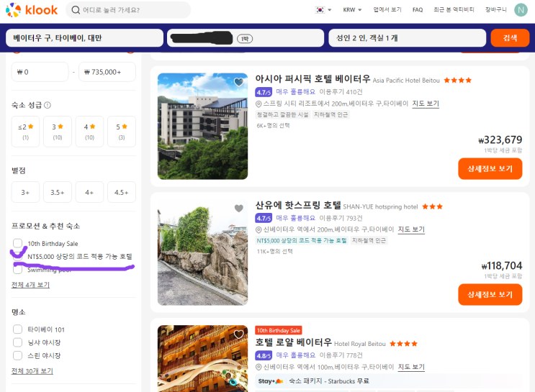This screenshot has width=535, height=392.
Task: Open 호텔 로얄 베이터우 title
Action: 294,342
